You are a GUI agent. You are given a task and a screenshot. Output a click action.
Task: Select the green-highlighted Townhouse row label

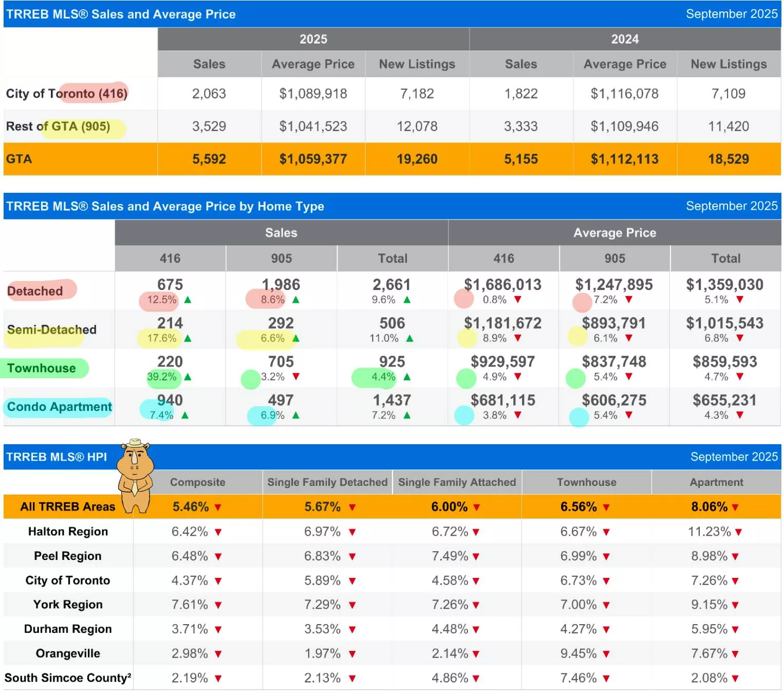(42, 368)
